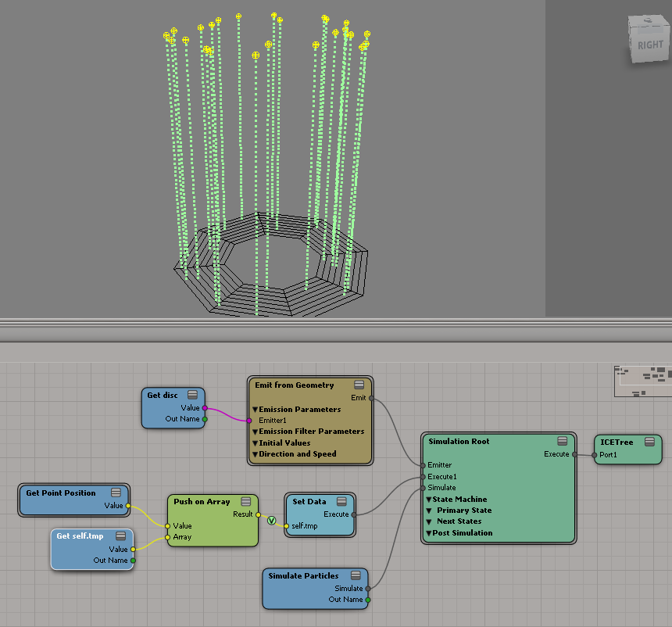This screenshot has height=627, width=672.
Task: Toggle the green V visualizer badge on connection
Action: pyautogui.click(x=271, y=521)
